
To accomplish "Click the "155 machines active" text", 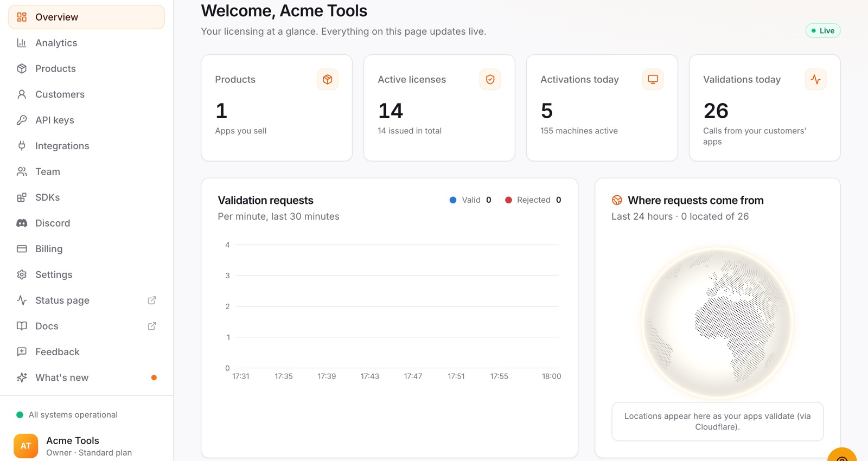I will (579, 131).
